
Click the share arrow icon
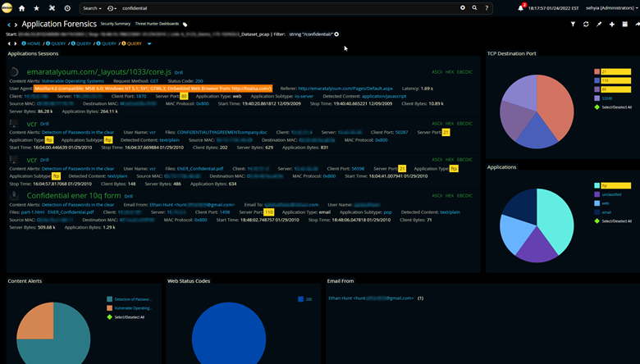coord(638,25)
